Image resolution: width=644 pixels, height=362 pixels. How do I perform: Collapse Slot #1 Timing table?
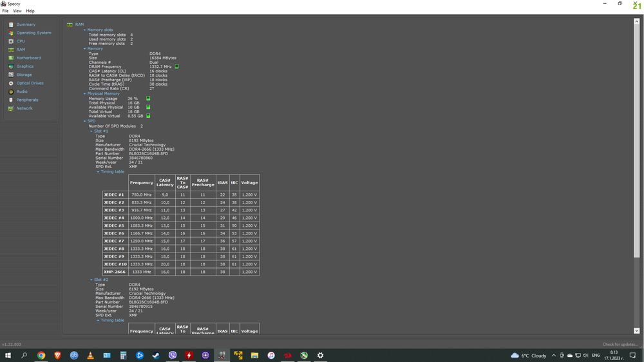98,172
